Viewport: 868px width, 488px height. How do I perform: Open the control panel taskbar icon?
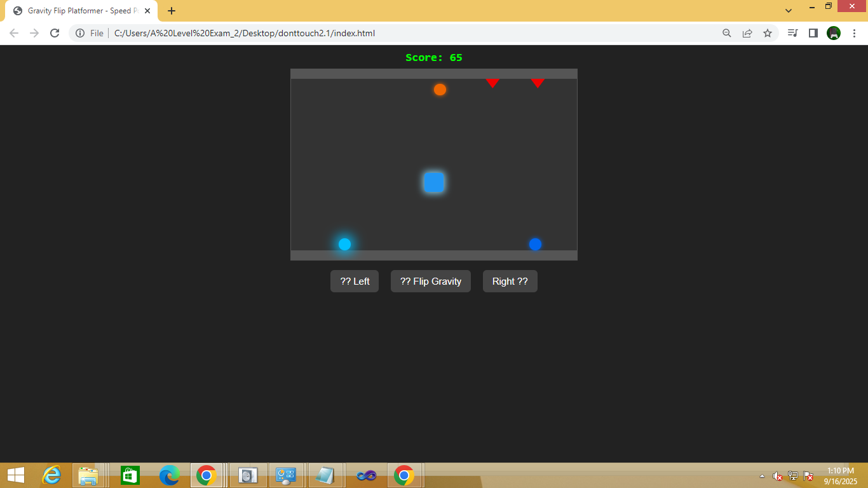click(x=286, y=475)
